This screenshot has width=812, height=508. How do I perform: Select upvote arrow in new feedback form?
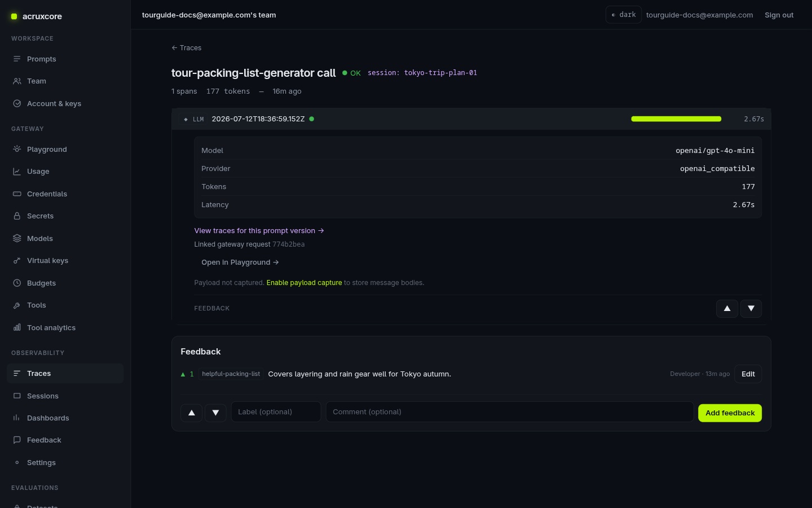click(x=192, y=413)
